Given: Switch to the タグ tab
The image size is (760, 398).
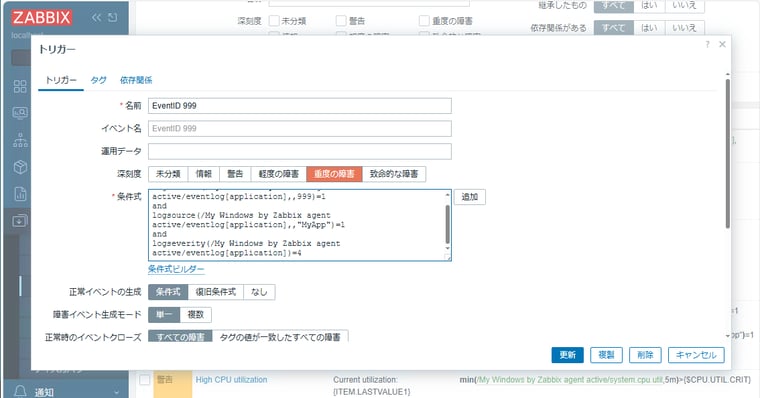Looking at the screenshot, I should click(x=98, y=80).
